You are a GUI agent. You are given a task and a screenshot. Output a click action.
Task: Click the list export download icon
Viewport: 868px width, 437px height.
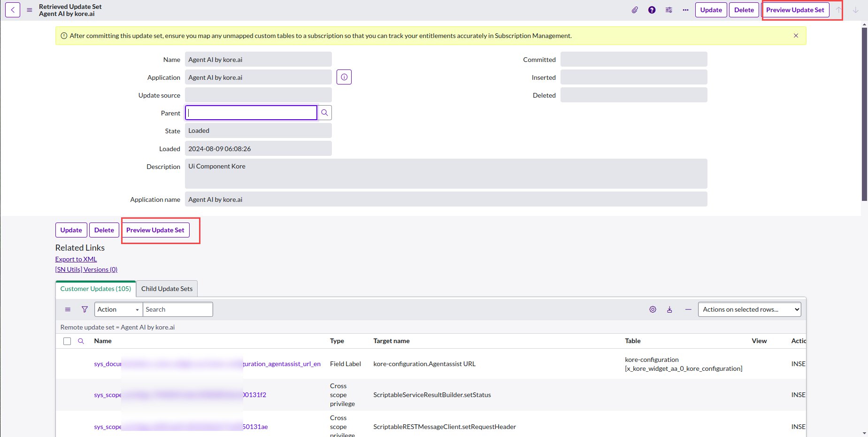tap(669, 309)
